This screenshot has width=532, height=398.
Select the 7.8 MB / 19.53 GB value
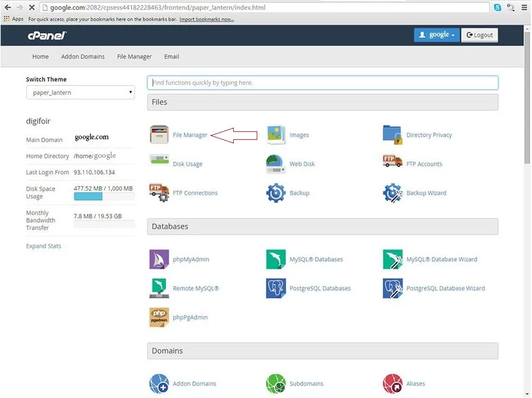coord(98,216)
